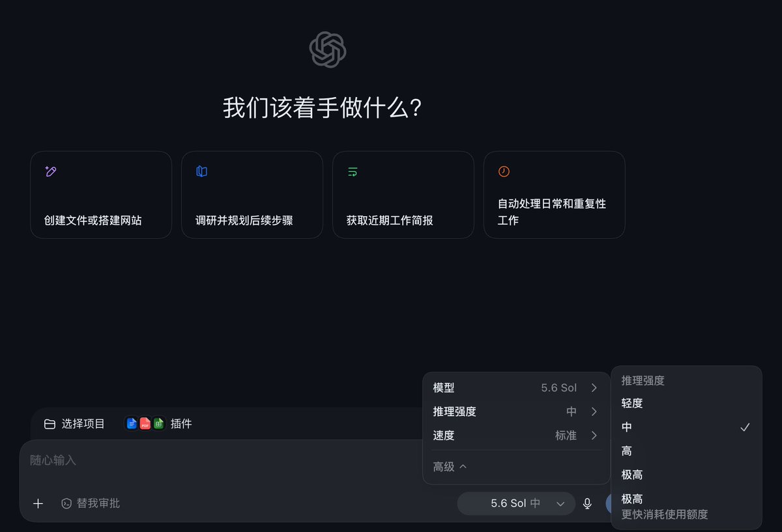Select 高 reasoning strength
This screenshot has width=782, height=532.
[686, 451]
